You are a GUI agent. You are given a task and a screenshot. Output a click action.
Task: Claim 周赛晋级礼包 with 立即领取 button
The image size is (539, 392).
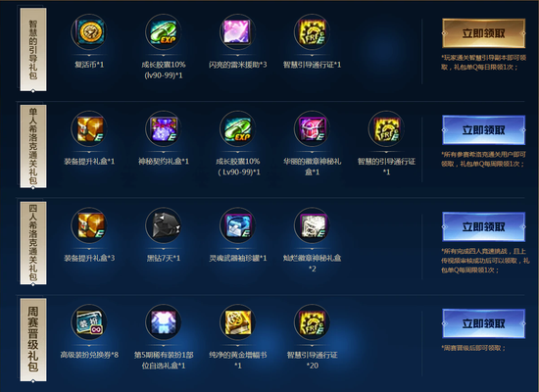(484, 323)
